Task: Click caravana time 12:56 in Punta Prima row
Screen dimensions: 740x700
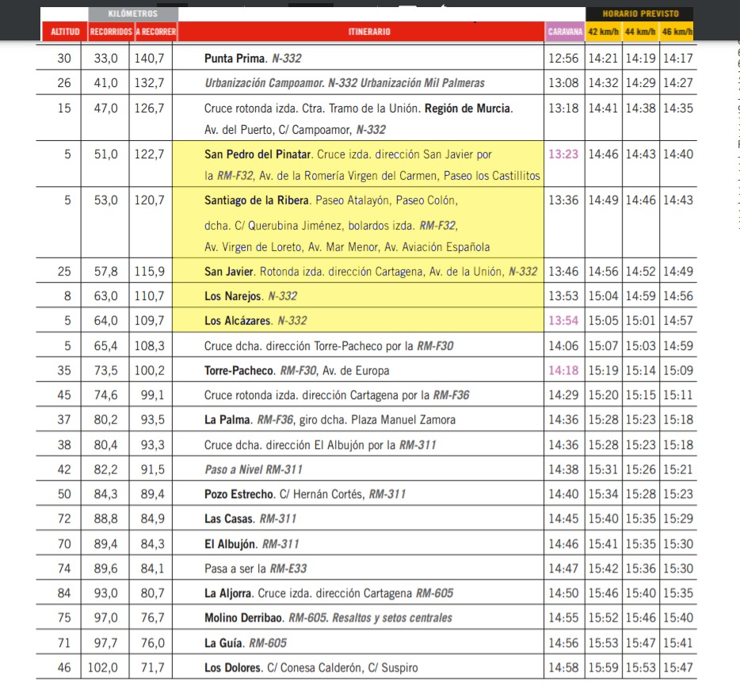Action: (x=563, y=59)
